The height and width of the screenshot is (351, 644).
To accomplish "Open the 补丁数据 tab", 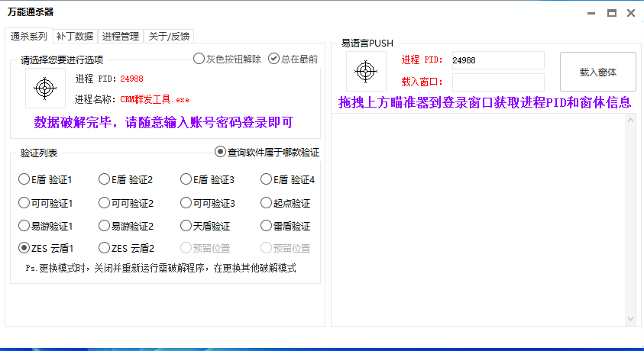I will (75, 36).
